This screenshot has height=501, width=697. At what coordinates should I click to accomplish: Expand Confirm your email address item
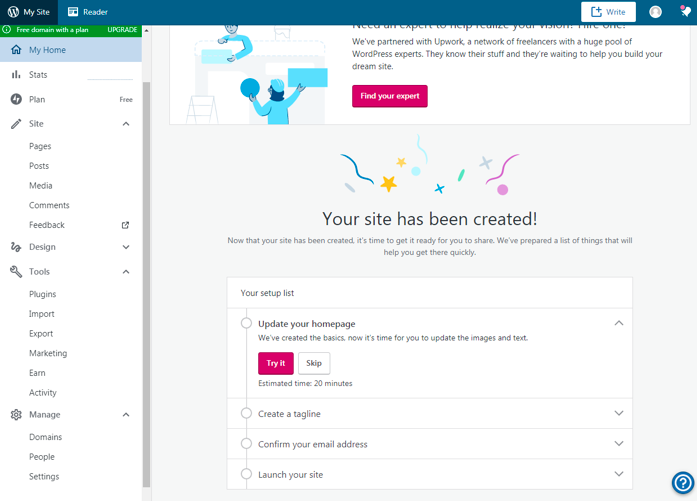click(618, 444)
